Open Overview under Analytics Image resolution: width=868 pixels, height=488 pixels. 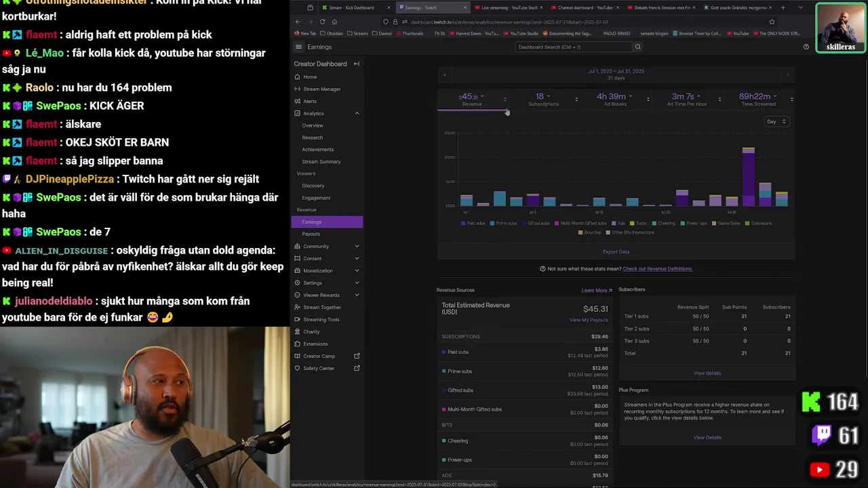coord(313,125)
